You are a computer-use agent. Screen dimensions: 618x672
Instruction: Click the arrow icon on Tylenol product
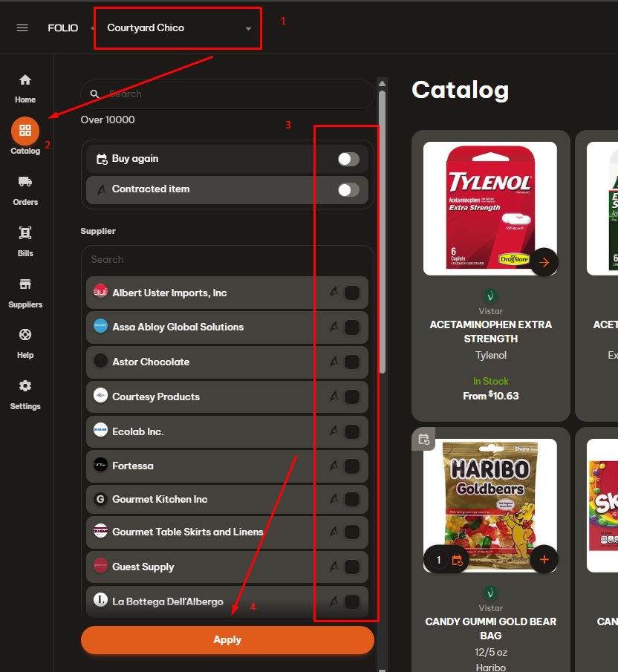544,262
